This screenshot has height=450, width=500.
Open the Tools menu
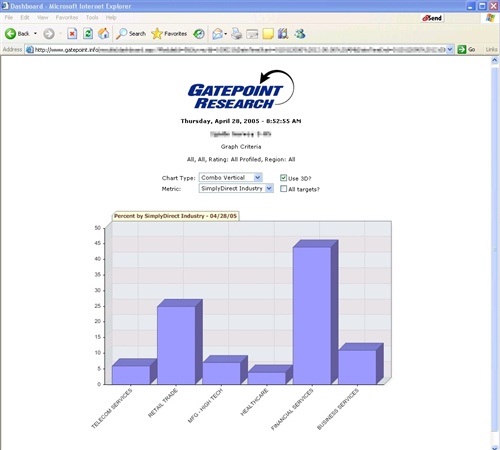[x=92, y=17]
